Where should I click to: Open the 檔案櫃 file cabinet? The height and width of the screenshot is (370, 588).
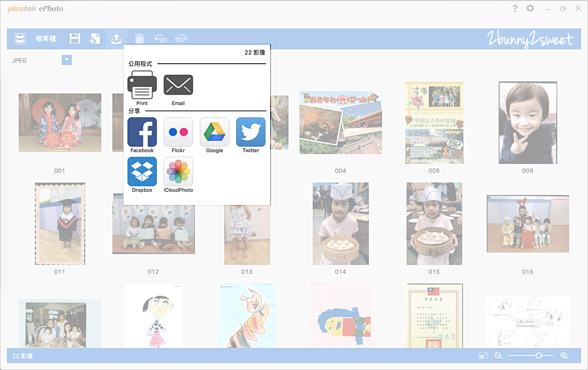tap(46, 39)
